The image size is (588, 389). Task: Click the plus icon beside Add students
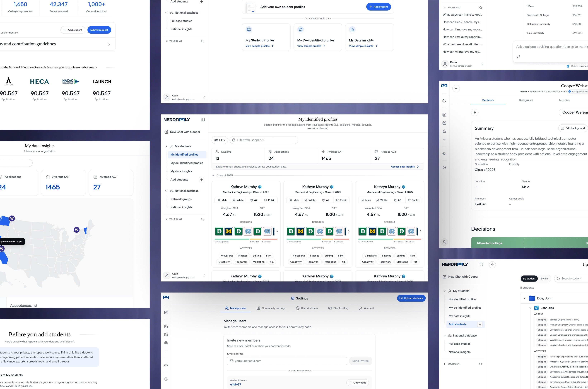click(202, 180)
